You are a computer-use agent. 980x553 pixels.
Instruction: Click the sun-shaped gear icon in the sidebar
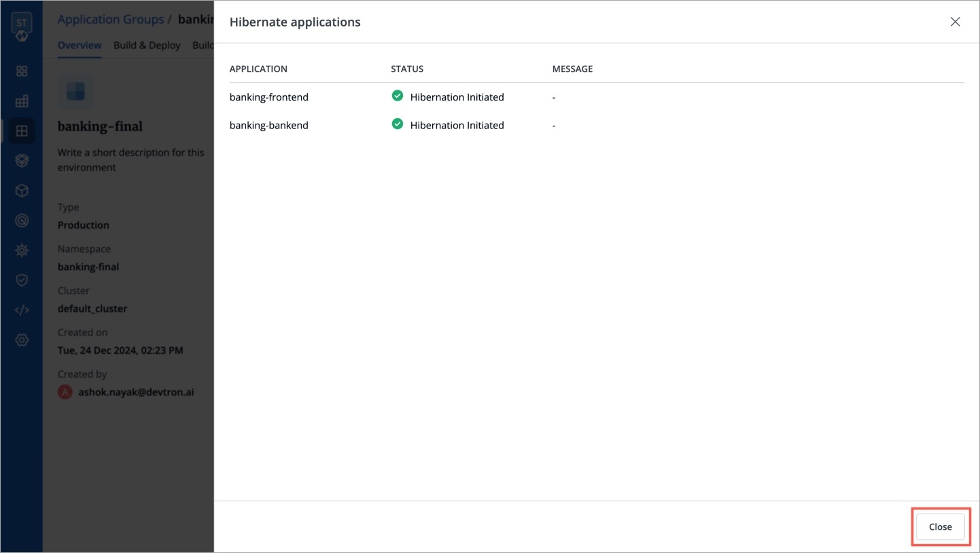point(22,250)
